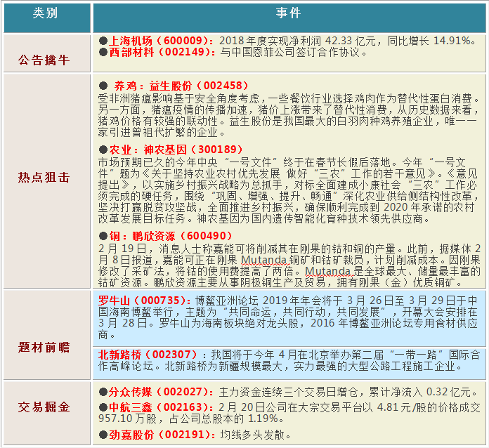Click stock name 分众传媒（002027）
Viewport: 489px width, 448px height.
click(159, 392)
